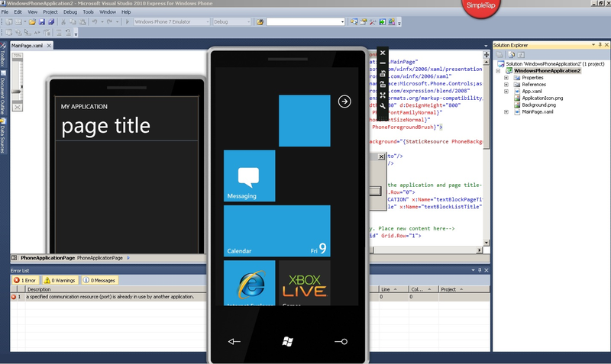Open the Toolbox wrench-and-hammer icon
This screenshot has width=611, height=364.
tap(373, 22)
